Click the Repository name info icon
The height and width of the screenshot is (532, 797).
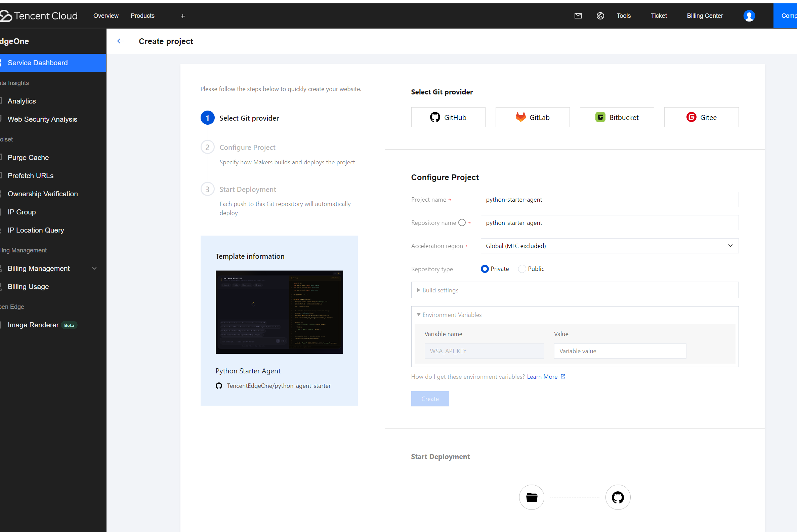(x=462, y=222)
